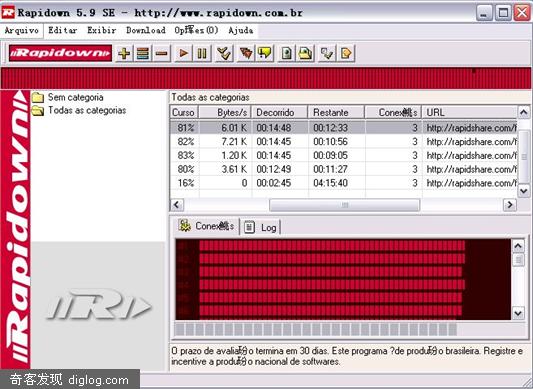
Task: Click the yellow tag toolbar icon
Action: tap(346, 53)
